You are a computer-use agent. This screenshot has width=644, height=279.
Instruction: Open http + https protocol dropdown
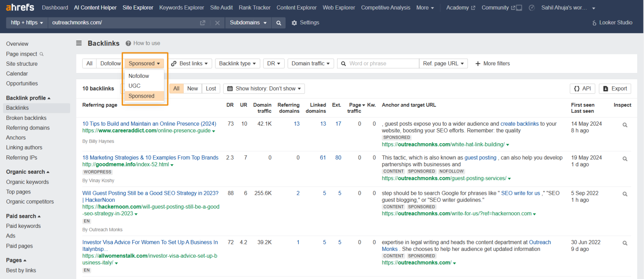coord(27,23)
